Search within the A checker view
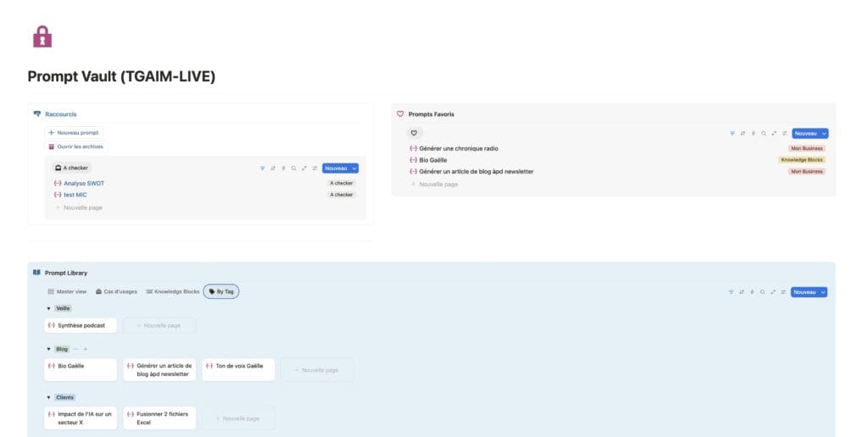The width and height of the screenshot is (868, 437). click(294, 169)
